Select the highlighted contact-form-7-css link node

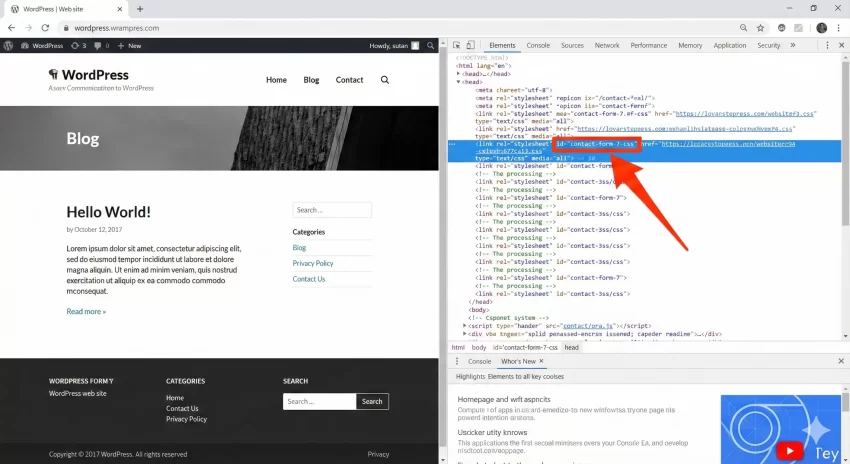point(645,151)
